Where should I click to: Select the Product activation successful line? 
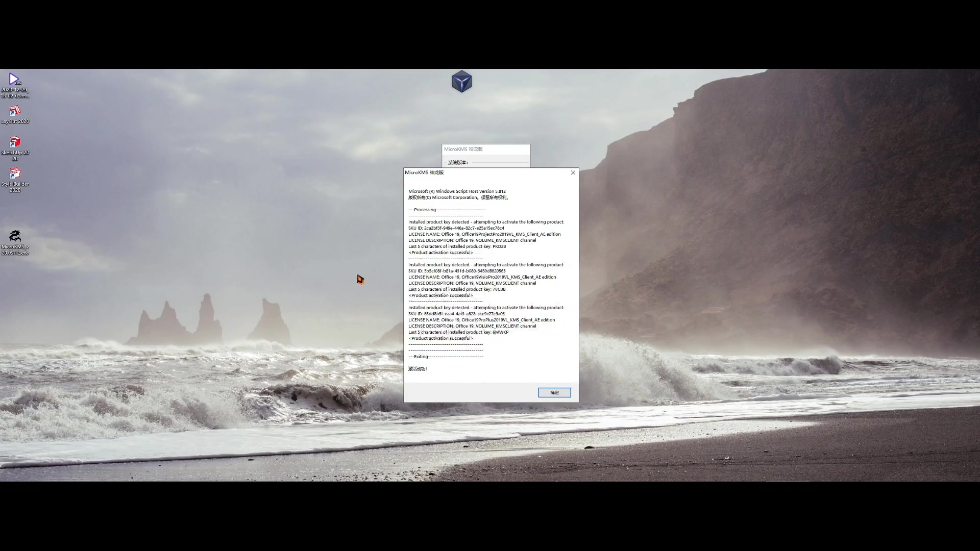[x=441, y=338]
